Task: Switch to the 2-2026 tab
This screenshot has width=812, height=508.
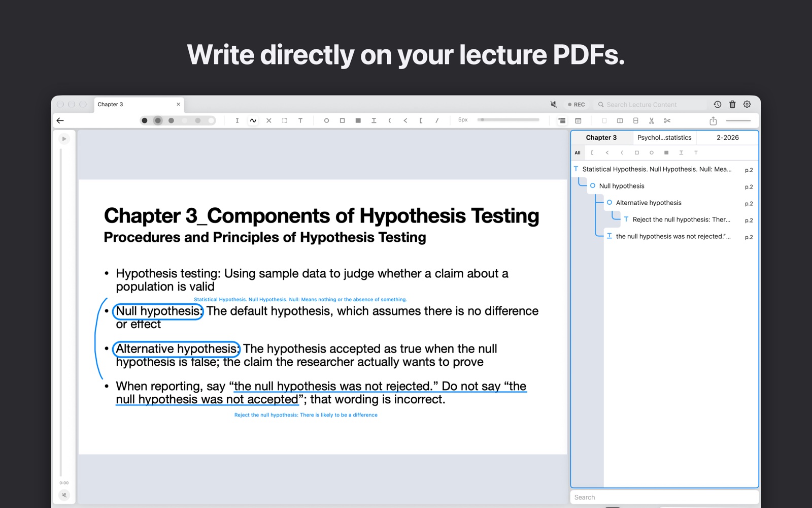Action: 727,138
